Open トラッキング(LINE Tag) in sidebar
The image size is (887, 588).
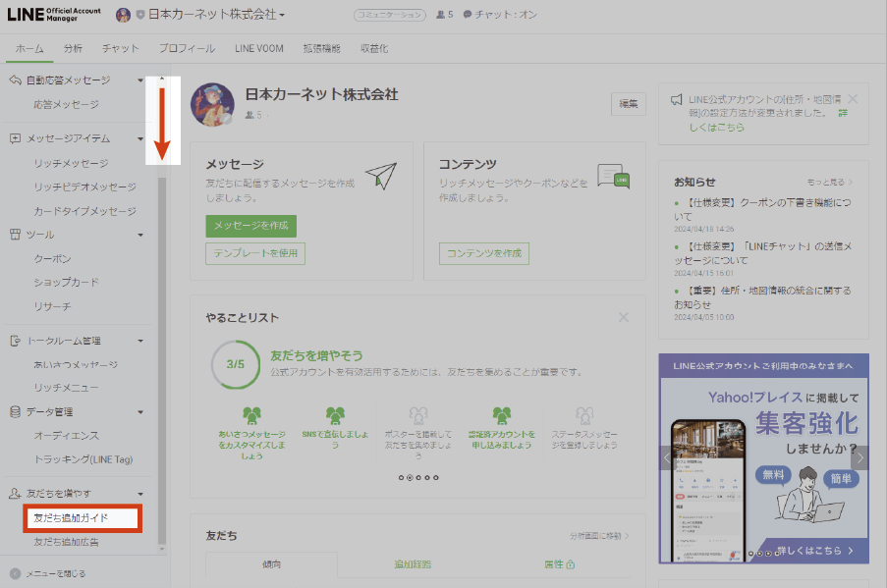pyautogui.click(x=83, y=459)
